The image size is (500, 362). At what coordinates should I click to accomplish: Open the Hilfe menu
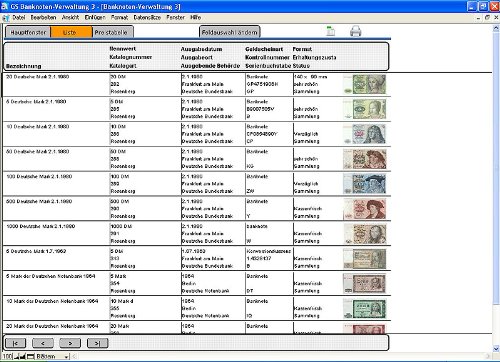[x=195, y=17]
